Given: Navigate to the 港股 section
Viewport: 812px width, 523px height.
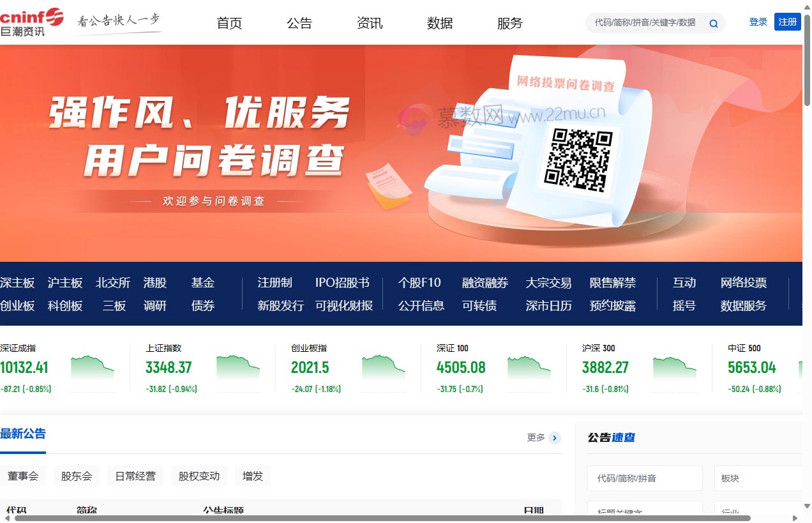Looking at the screenshot, I should 155,283.
